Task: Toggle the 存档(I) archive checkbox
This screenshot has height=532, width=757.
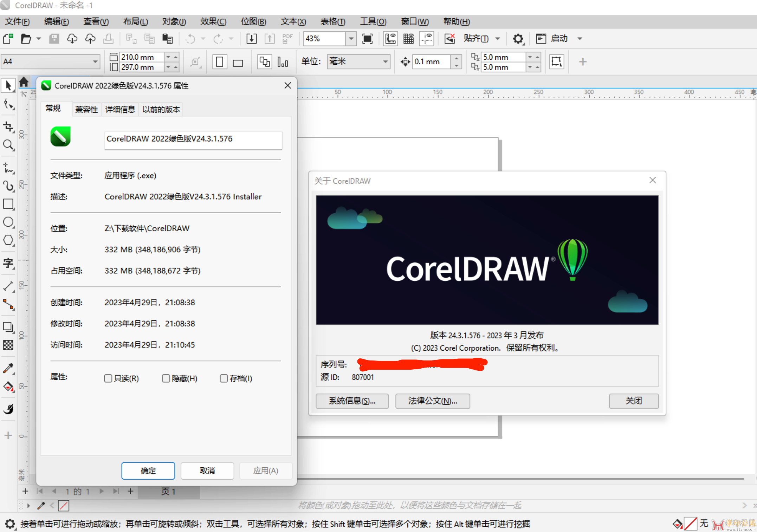Action: click(x=224, y=378)
